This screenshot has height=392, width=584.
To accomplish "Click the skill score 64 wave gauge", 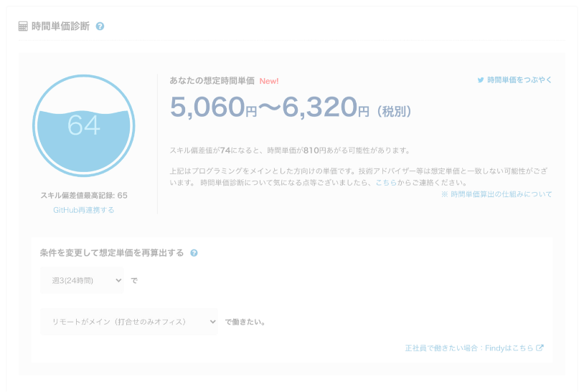I will pyautogui.click(x=83, y=125).
